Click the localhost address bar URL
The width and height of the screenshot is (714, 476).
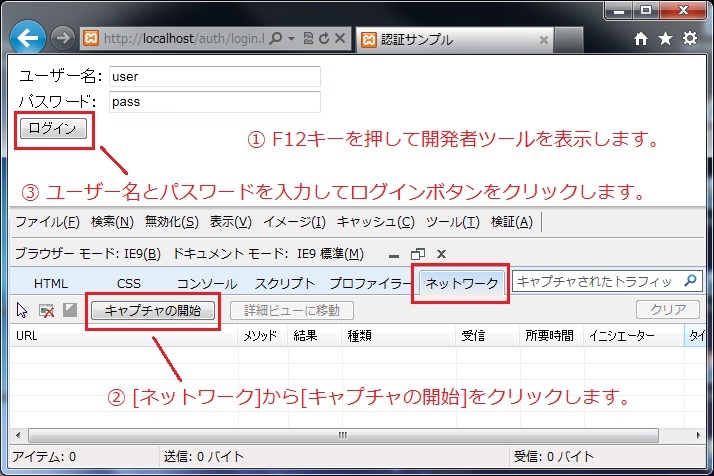[x=184, y=39]
